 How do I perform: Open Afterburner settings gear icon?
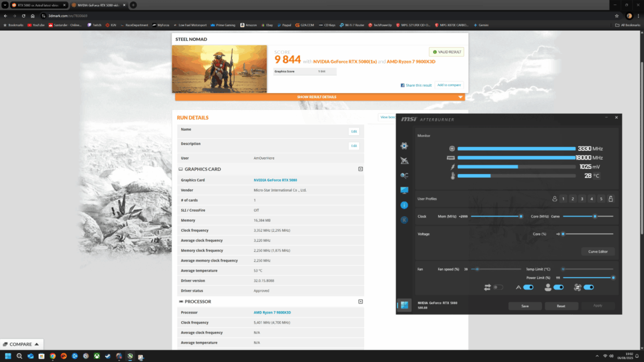pyautogui.click(x=404, y=146)
